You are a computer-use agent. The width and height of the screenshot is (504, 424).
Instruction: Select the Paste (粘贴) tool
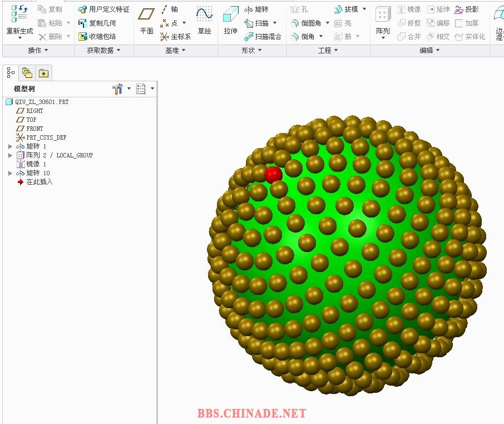click(x=50, y=23)
